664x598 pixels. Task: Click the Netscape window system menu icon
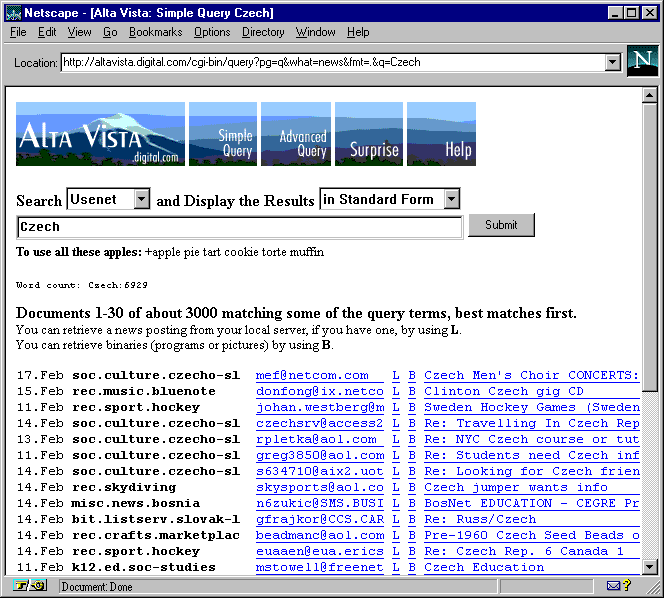(13, 13)
